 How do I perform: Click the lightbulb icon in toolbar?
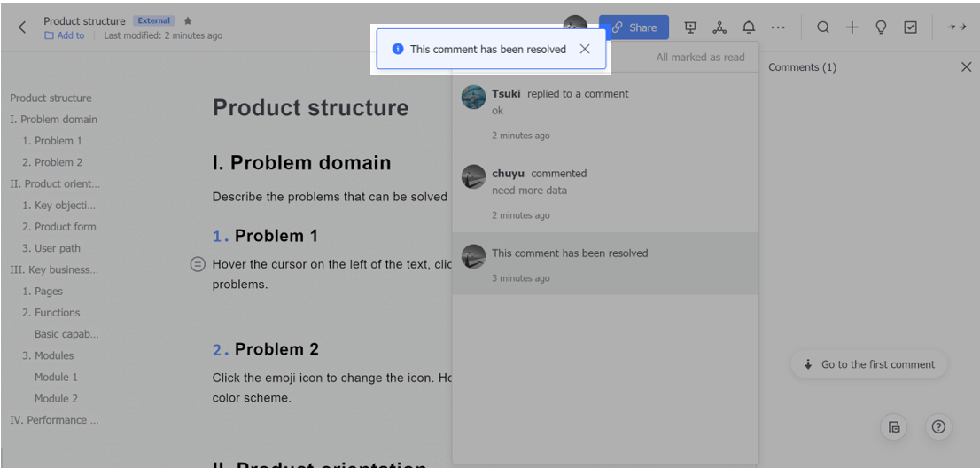(881, 27)
